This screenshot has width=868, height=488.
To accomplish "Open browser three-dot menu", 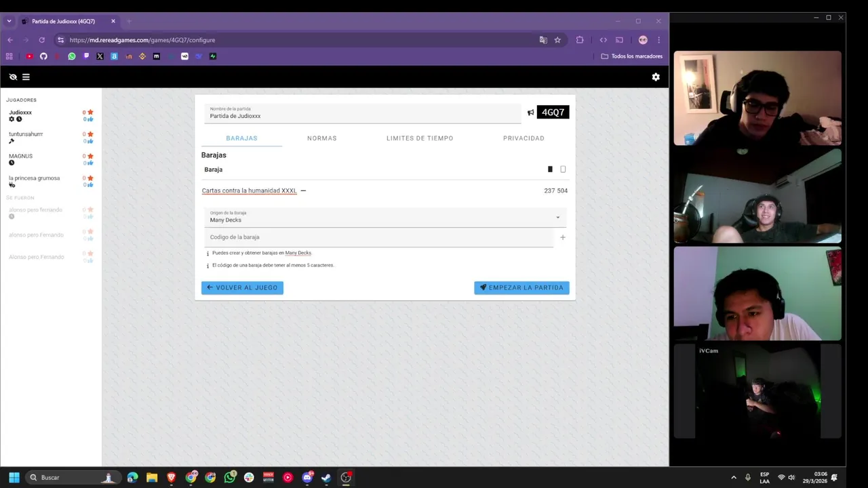I will [658, 40].
